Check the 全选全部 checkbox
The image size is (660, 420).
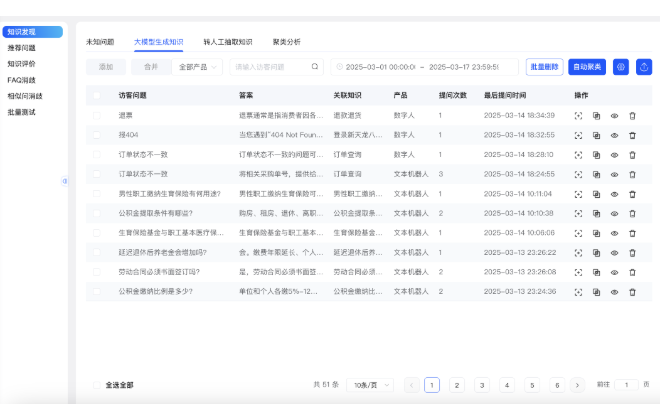96,385
